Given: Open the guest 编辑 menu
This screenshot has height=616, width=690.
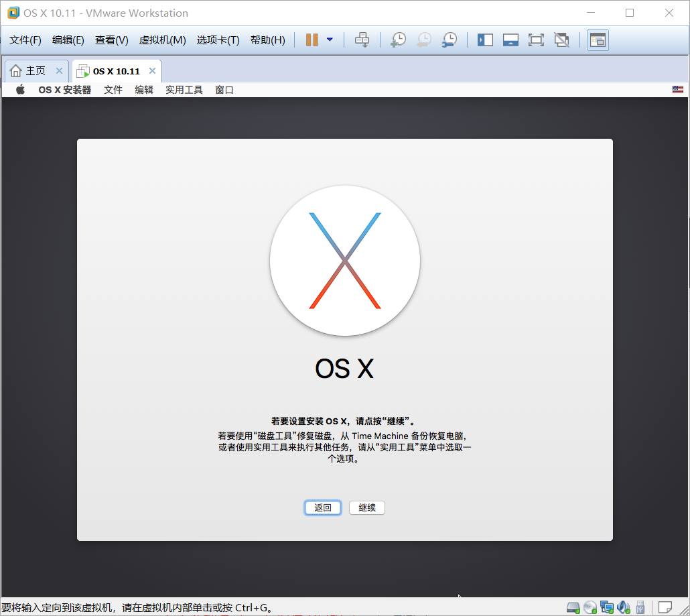Looking at the screenshot, I should point(144,90).
